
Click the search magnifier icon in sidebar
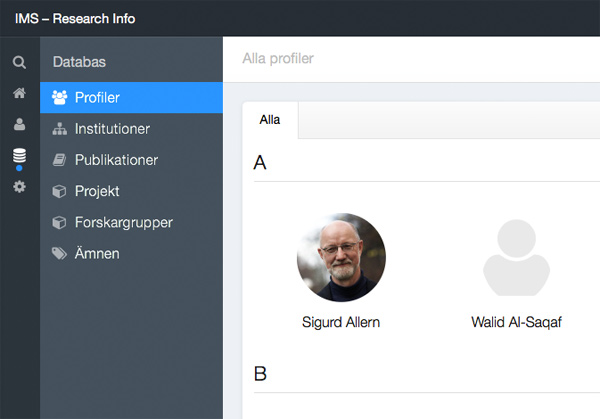(19, 62)
